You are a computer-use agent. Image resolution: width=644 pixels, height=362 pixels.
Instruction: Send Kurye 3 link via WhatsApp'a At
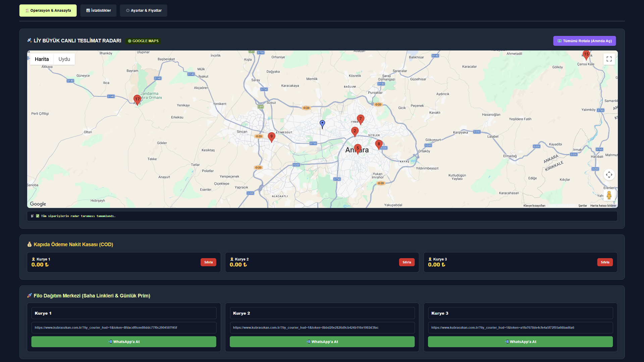coord(521,342)
